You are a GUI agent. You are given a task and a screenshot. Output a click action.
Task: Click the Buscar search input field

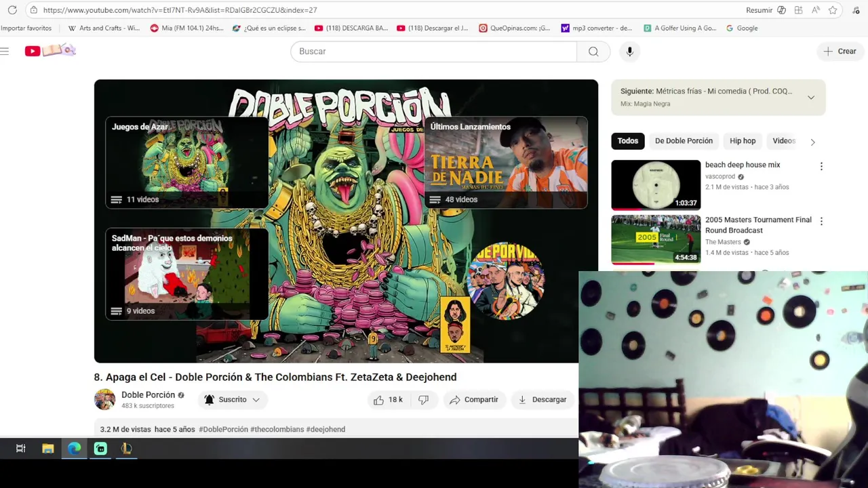(x=433, y=52)
